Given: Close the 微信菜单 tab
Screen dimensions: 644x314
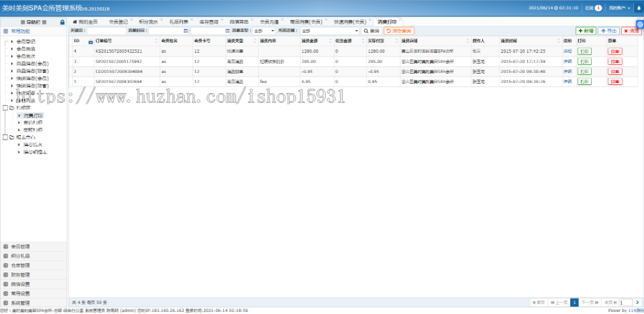Looking at the screenshot, I should tap(252, 19).
